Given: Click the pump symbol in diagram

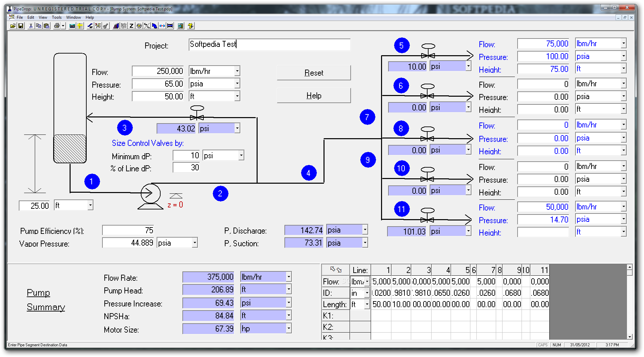Looking at the screenshot, I should tap(150, 196).
